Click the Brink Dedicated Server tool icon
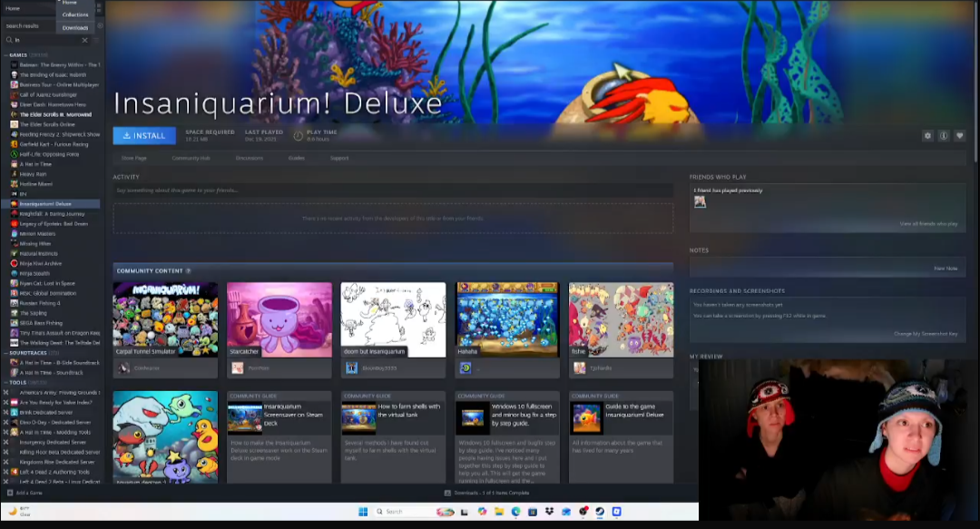Image resolution: width=980 pixels, height=529 pixels. [x=14, y=413]
